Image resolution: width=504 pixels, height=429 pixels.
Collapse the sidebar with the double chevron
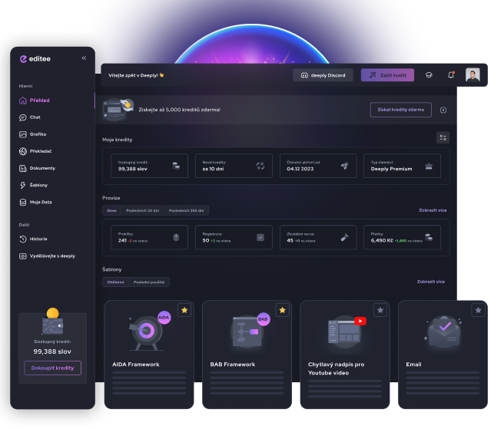tap(84, 58)
